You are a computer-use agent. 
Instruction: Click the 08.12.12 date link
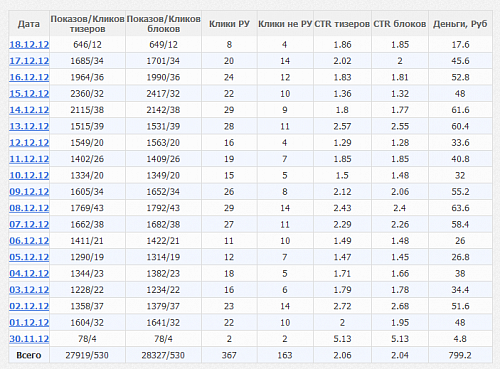click(x=29, y=208)
